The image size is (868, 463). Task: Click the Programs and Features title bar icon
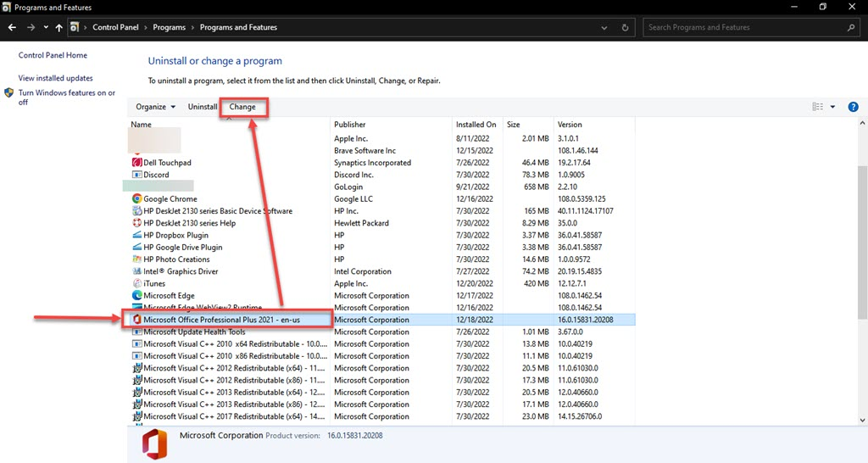pos(7,7)
